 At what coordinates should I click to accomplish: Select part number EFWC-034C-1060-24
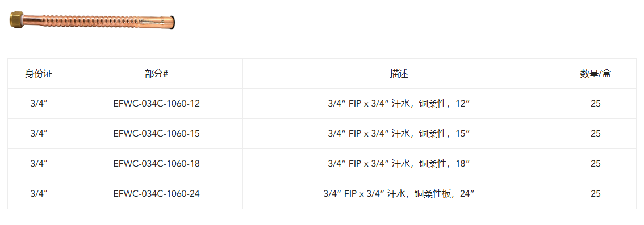coord(157,193)
